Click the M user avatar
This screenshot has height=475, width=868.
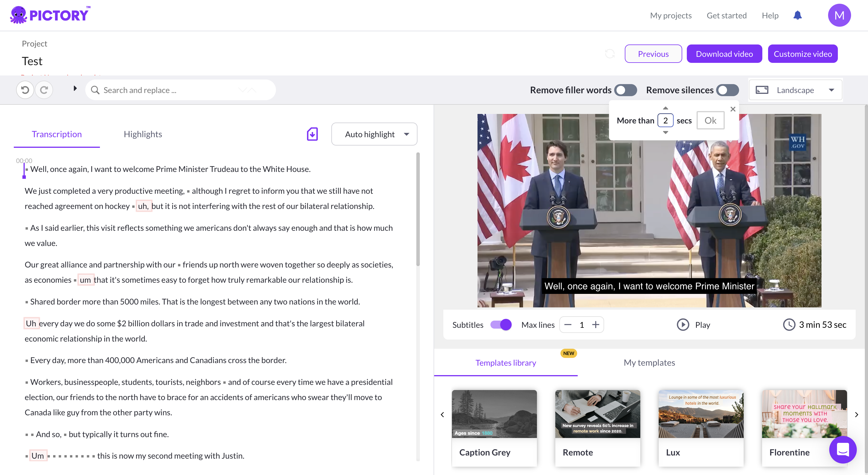(839, 15)
